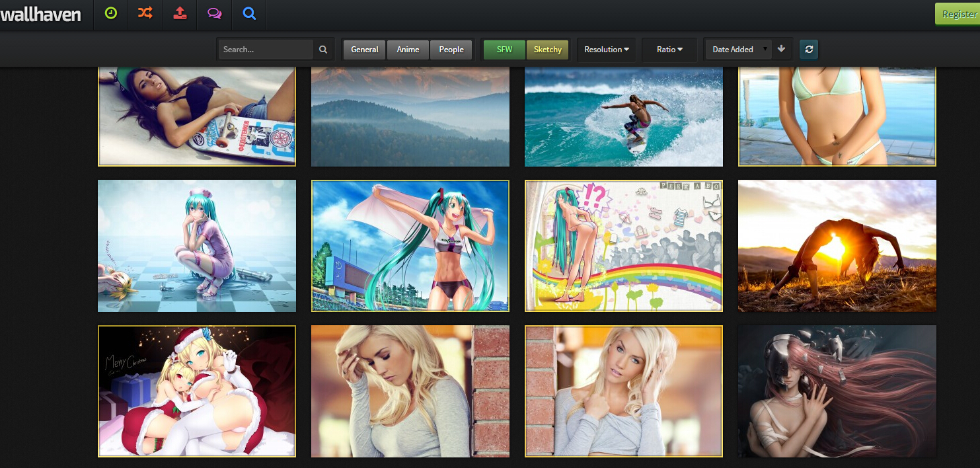Viewport: 980px width, 468px height.
Task: Open the Date Added sorting dropdown
Action: [x=739, y=50]
